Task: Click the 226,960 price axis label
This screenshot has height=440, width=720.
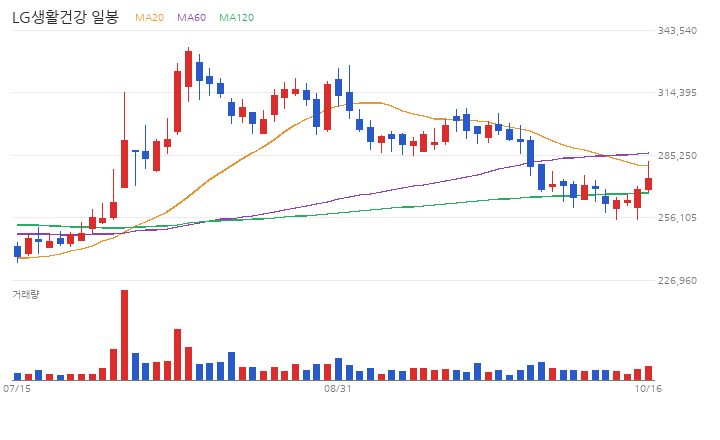Action: 677,280
